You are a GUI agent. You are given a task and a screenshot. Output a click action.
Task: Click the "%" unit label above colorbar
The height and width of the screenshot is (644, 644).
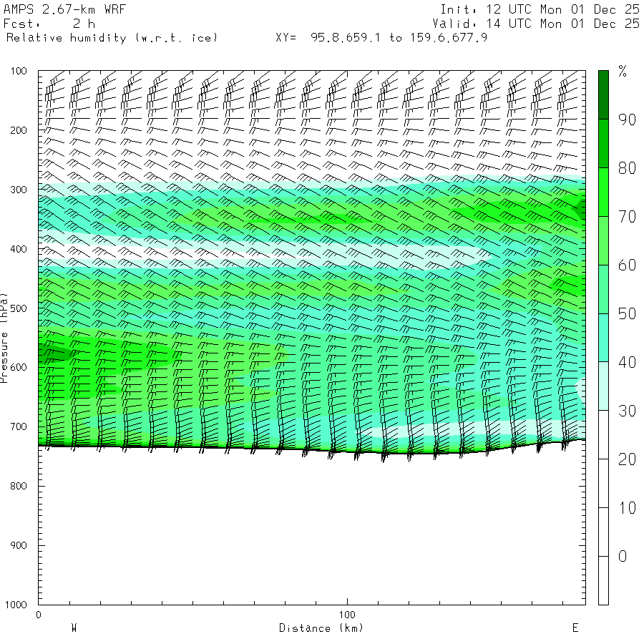[623, 72]
